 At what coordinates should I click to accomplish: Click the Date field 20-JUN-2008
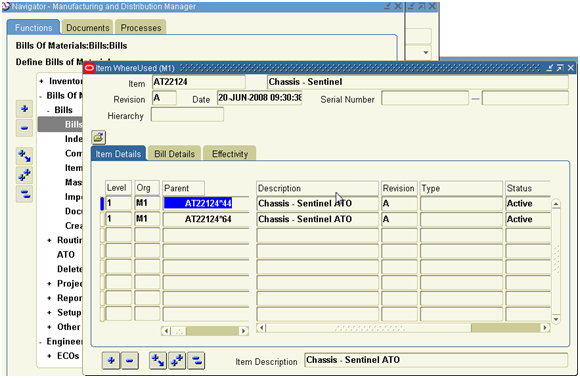[260, 98]
